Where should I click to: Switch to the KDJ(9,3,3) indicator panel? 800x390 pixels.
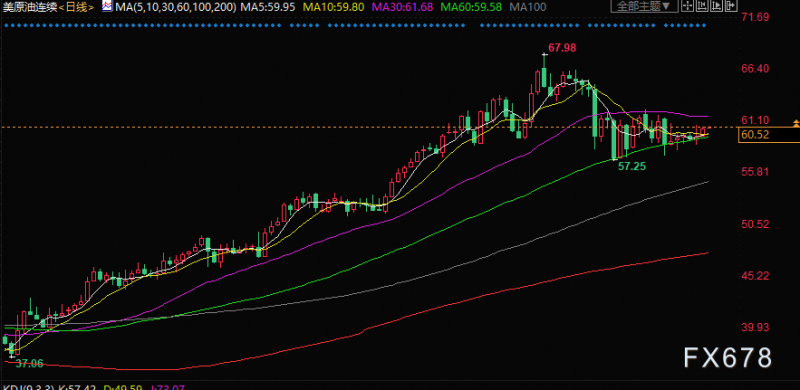click(26, 387)
